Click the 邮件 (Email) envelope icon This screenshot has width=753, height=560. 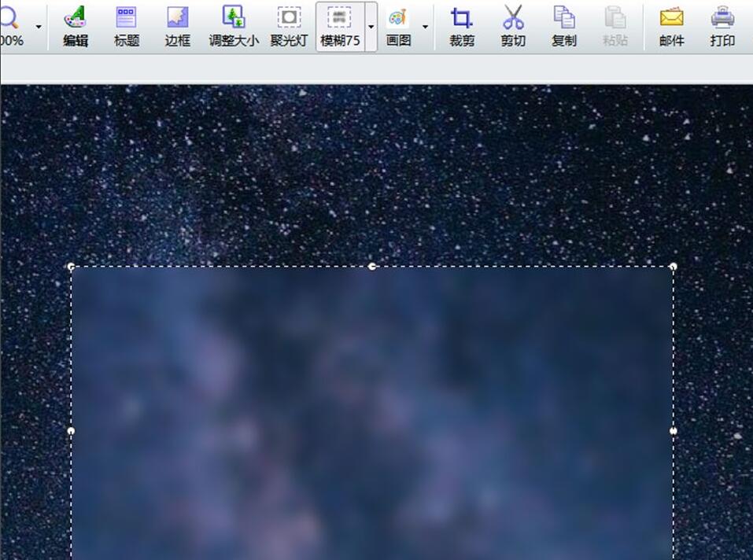pyautogui.click(x=671, y=18)
